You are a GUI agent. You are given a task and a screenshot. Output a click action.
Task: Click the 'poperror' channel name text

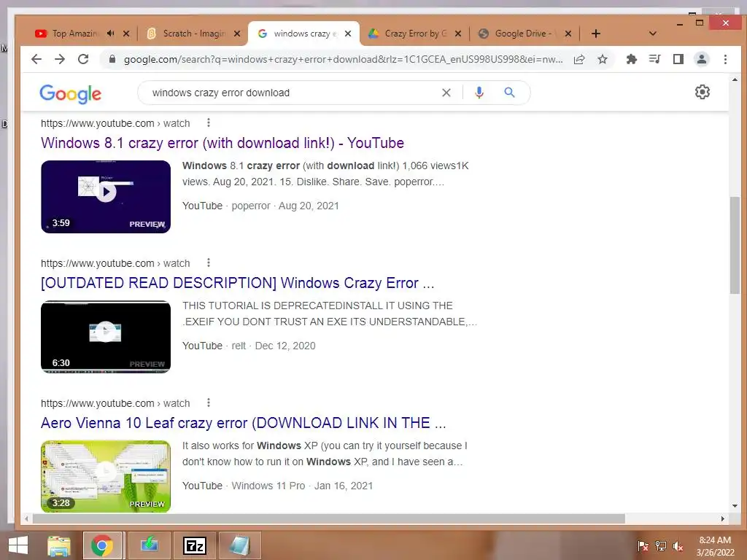click(251, 206)
